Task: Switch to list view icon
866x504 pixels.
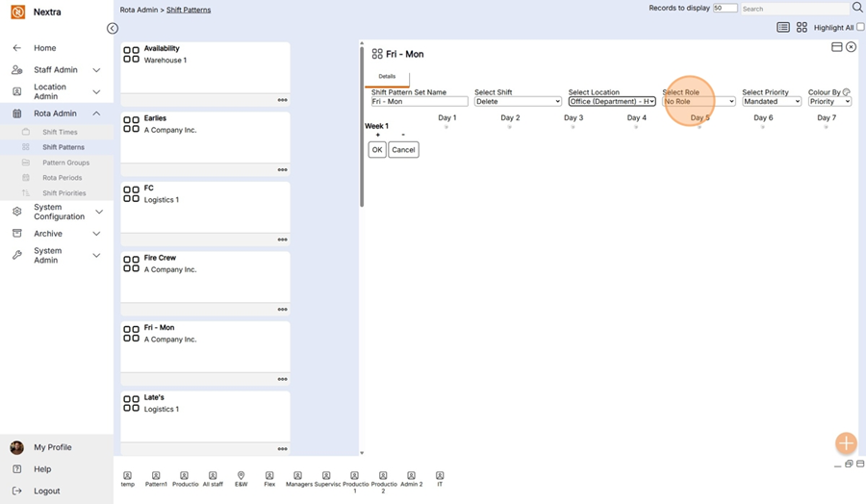Action: click(783, 27)
